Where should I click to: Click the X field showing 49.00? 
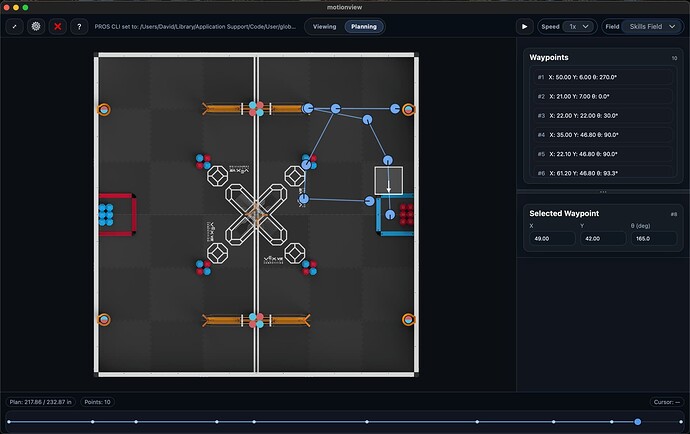tap(552, 239)
